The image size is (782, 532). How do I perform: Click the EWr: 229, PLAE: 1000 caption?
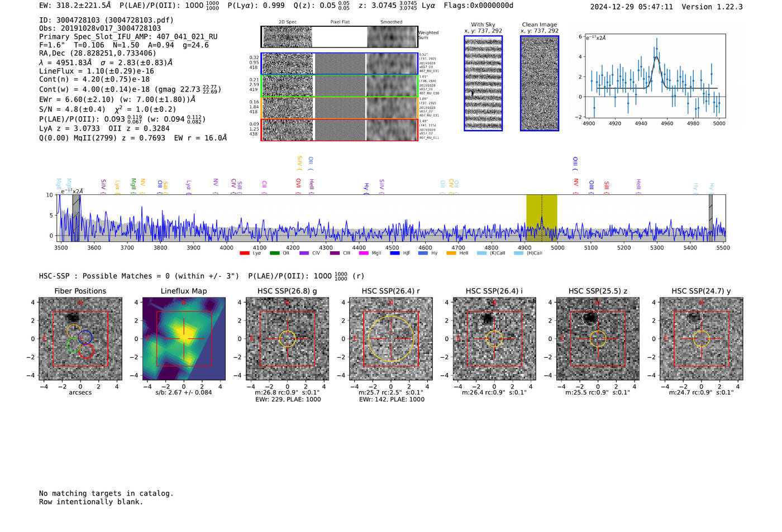[x=288, y=399]
